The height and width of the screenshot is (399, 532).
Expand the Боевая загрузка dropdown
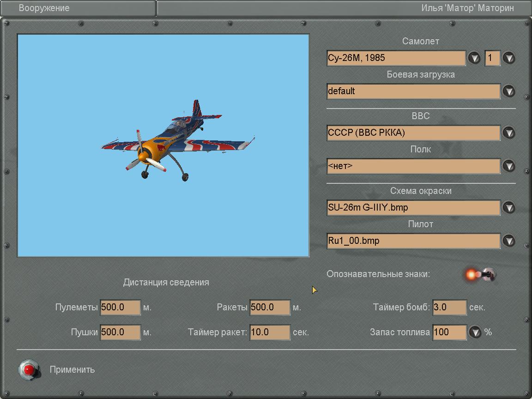pos(508,91)
